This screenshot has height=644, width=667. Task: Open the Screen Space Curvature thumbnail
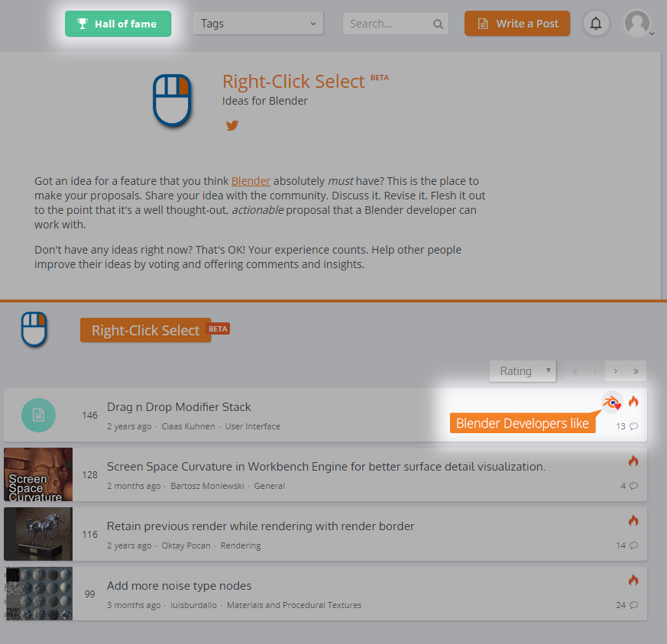[x=38, y=474]
